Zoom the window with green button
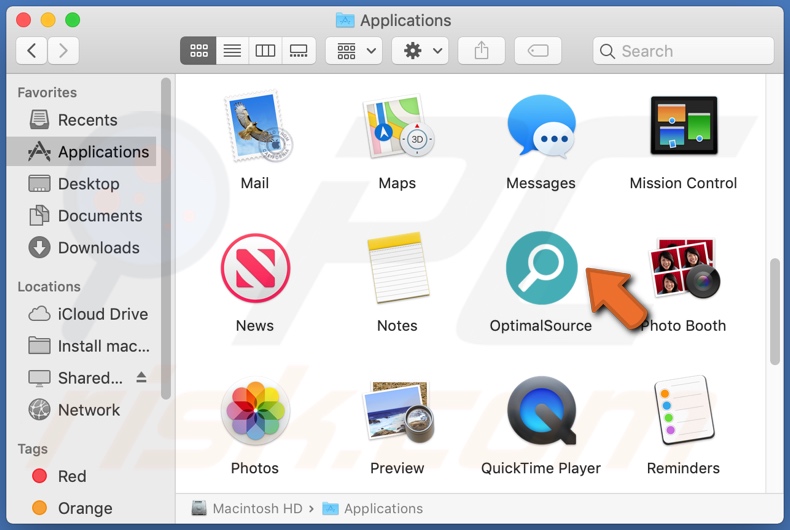 pos(73,20)
